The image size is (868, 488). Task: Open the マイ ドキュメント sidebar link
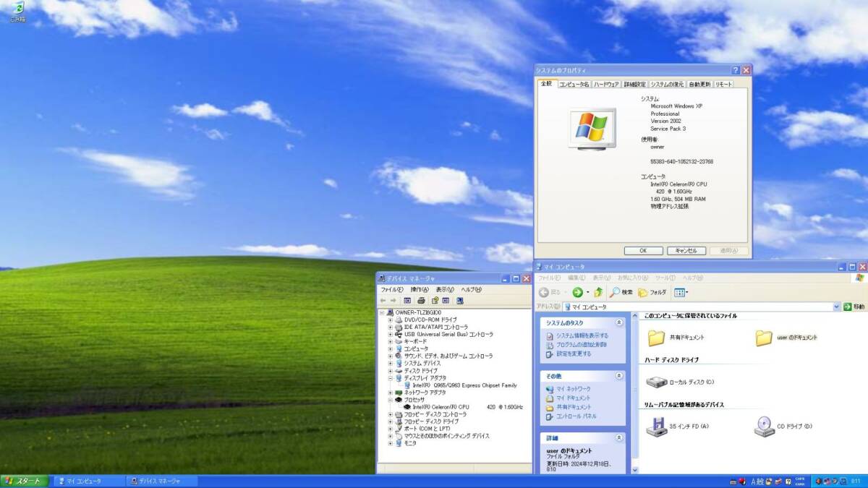(x=573, y=398)
